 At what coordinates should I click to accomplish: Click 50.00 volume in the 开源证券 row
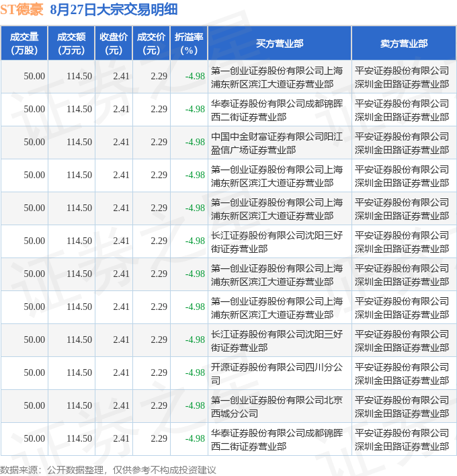click(x=34, y=372)
